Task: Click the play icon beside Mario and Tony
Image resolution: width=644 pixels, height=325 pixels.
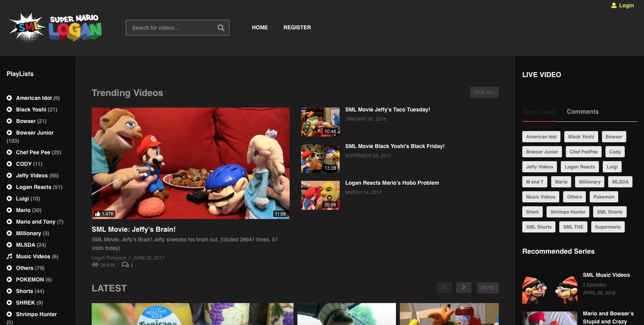Action: click(9, 222)
